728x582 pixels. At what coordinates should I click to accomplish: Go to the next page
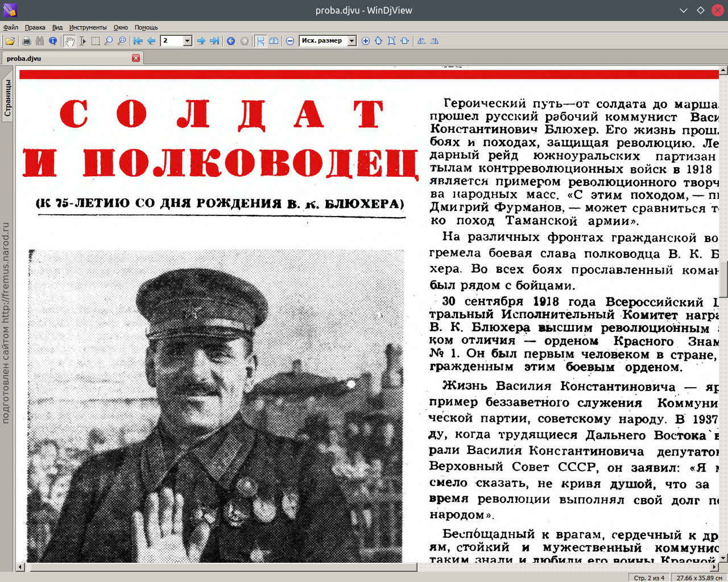tap(201, 41)
